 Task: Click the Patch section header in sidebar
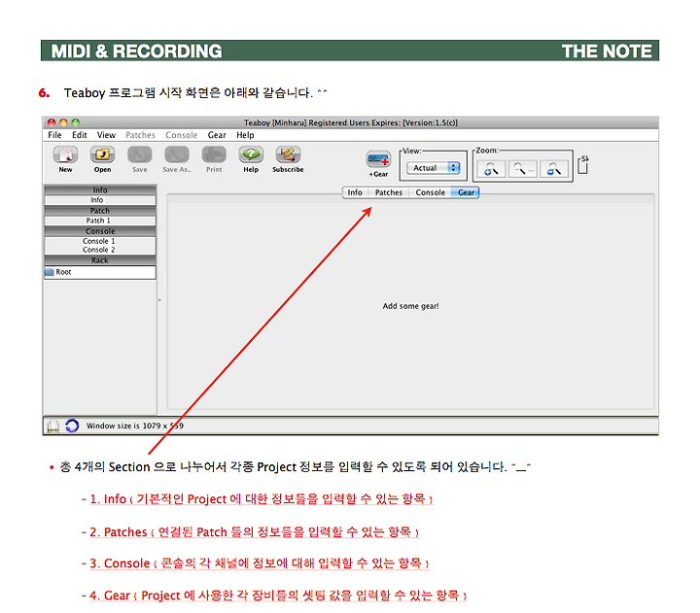click(x=100, y=211)
